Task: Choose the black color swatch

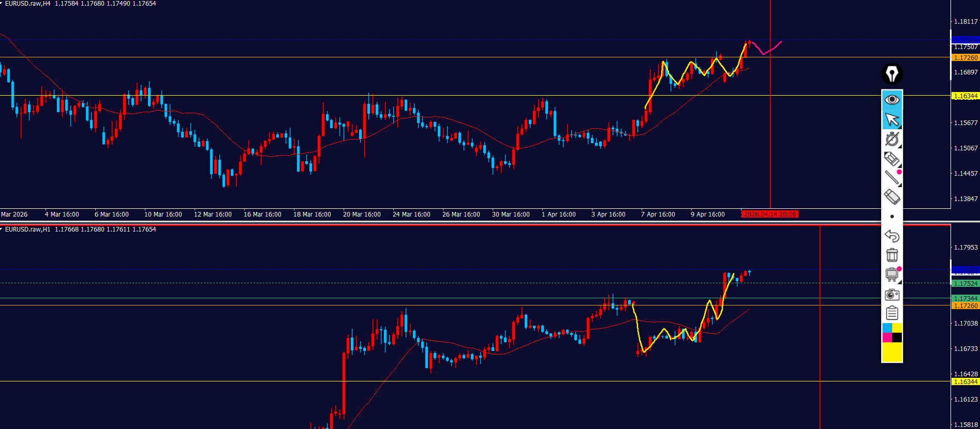Action: point(897,338)
